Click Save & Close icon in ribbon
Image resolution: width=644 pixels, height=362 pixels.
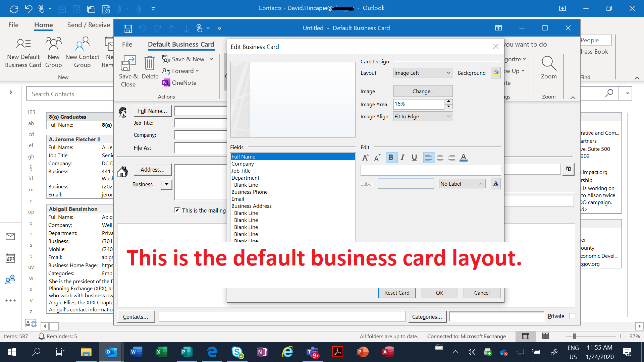pos(128,71)
